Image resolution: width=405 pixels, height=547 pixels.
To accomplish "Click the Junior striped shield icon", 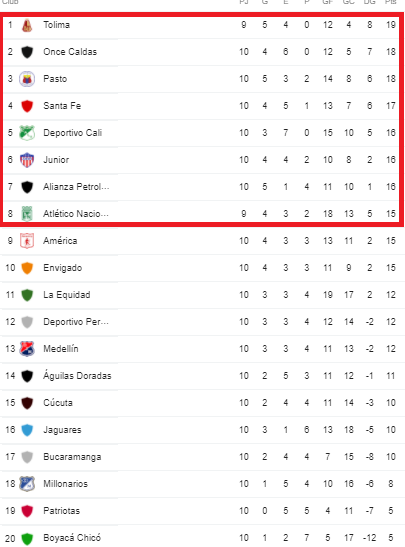I will (27, 160).
